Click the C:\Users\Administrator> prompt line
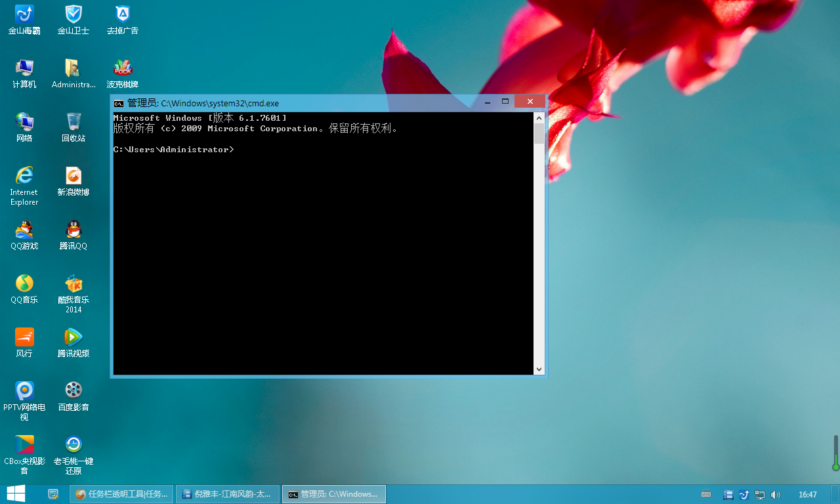The height and width of the screenshot is (504, 840). pyautogui.click(x=173, y=150)
